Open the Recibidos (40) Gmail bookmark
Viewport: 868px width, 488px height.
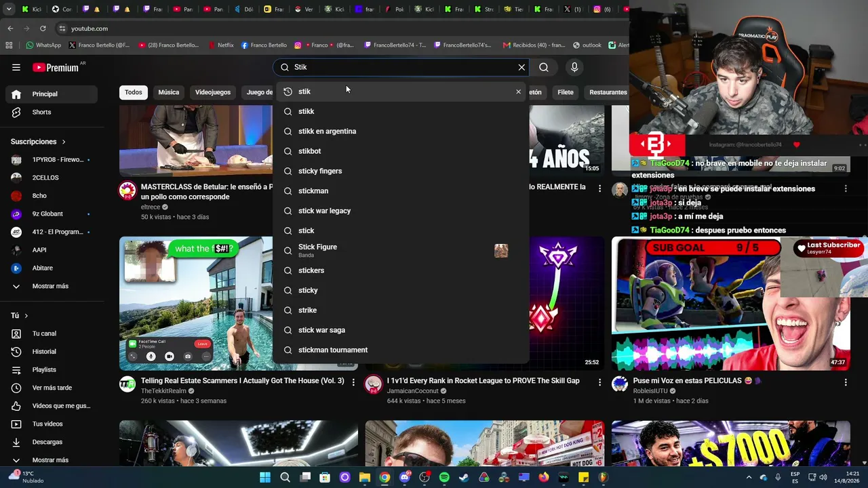[x=534, y=45]
